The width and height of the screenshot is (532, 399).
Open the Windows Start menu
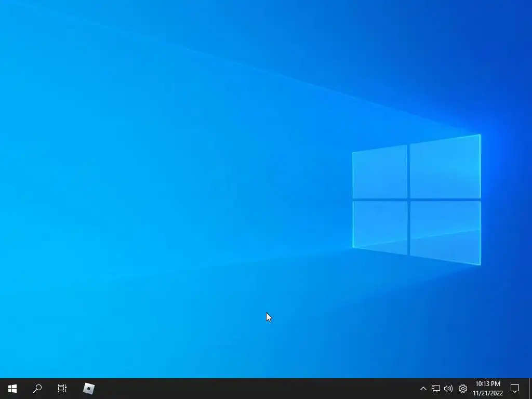coord(12,389)
